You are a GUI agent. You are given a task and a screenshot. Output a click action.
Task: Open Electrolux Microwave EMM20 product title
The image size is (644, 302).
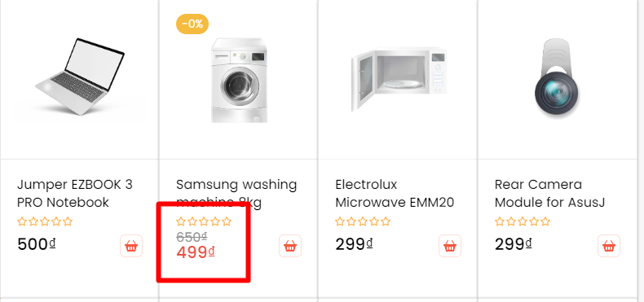pos(395,193)
